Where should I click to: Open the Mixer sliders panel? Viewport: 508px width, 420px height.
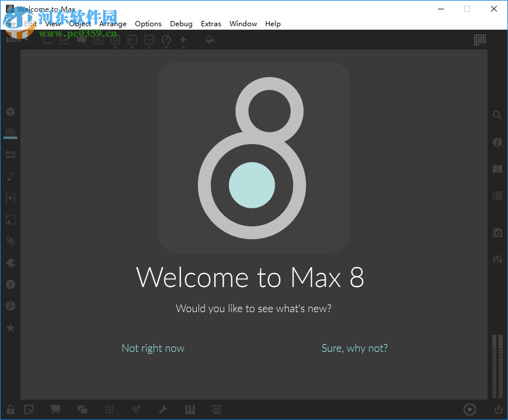497,259
